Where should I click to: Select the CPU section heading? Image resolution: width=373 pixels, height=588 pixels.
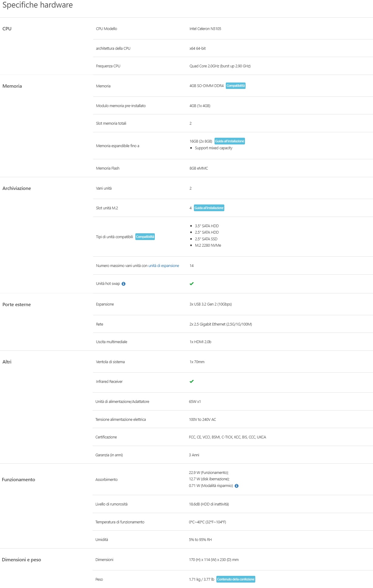pyautogui.click(x=7, y=29)
